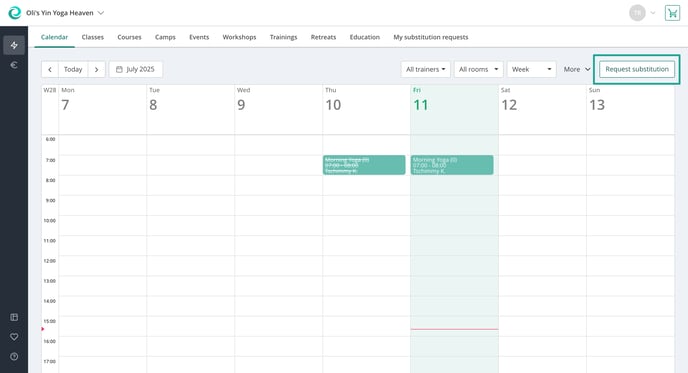The height and width of the screenshot is (373, 688).
Task: Click the Request substitution button
Action: [x=637, y=69]
